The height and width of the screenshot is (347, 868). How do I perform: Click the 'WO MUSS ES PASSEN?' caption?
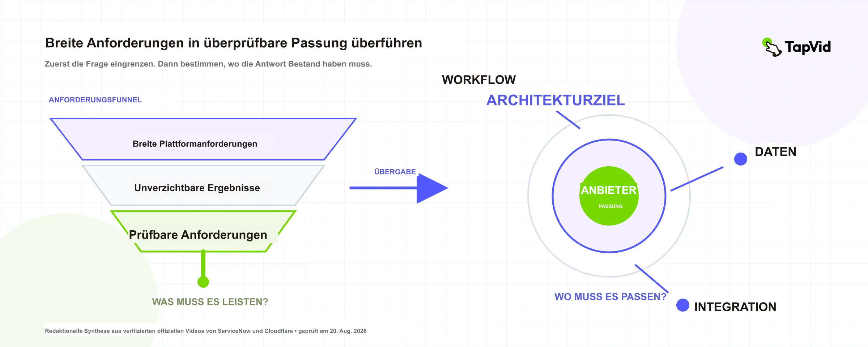click(x=610, y=297)
